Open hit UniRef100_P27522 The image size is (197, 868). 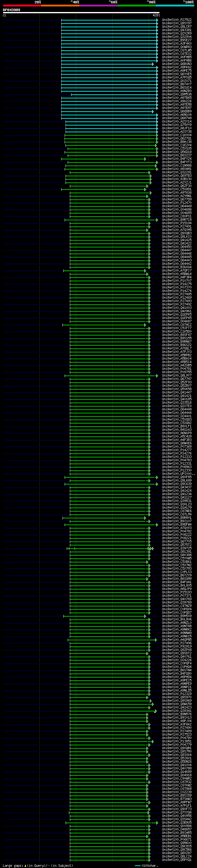[176, 20]
